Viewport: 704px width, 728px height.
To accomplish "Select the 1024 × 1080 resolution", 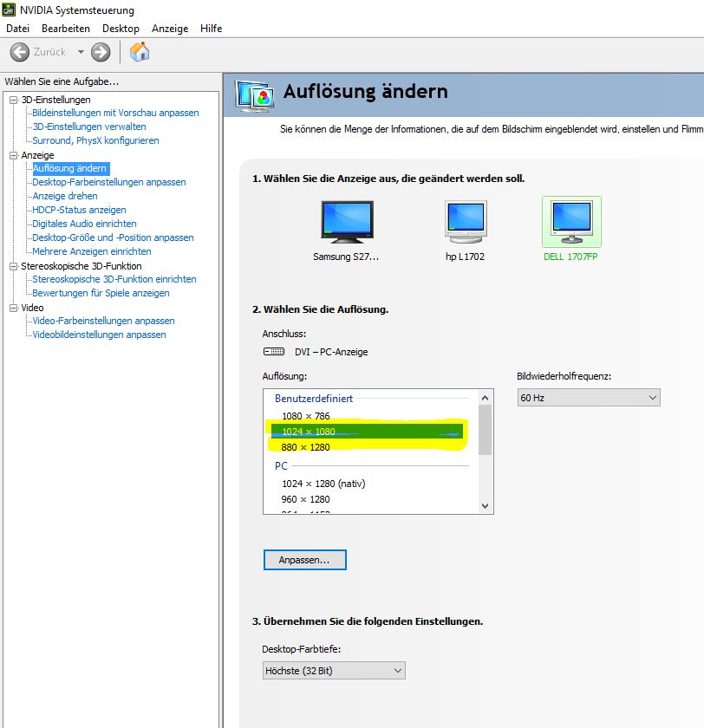I will click(368, 432).
